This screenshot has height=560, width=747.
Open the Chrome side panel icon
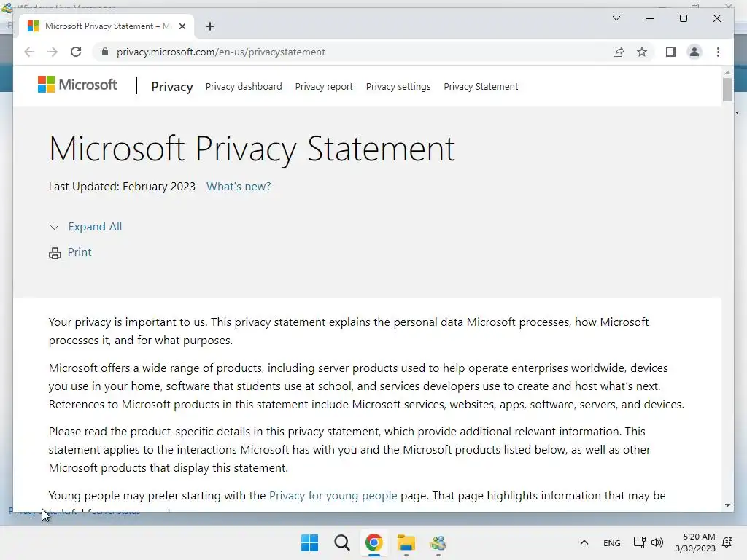(671, 52)
